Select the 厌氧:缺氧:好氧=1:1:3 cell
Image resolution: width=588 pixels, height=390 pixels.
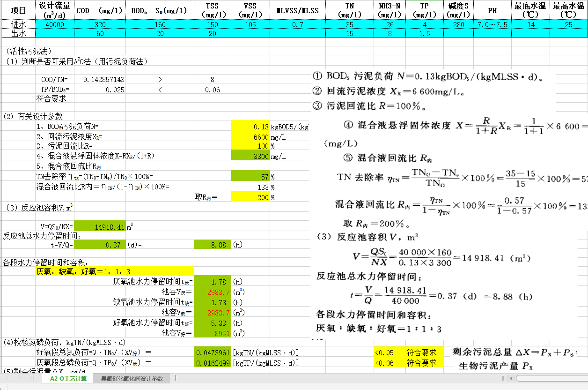[x=115, y=271]
